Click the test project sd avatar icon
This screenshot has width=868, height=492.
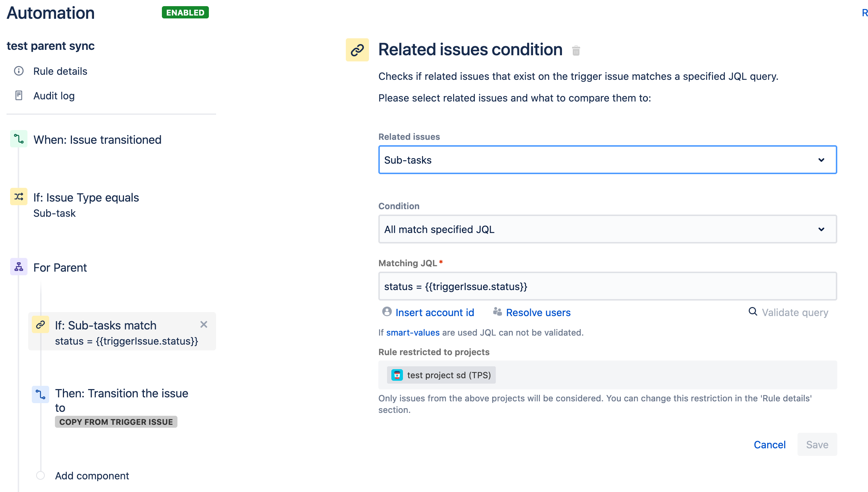[397, 375]
